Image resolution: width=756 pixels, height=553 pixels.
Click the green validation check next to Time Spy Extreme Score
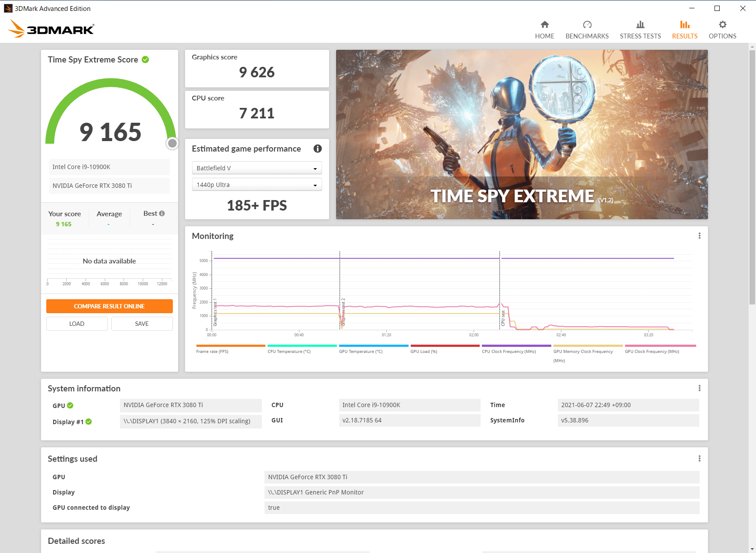coord(145,59)
